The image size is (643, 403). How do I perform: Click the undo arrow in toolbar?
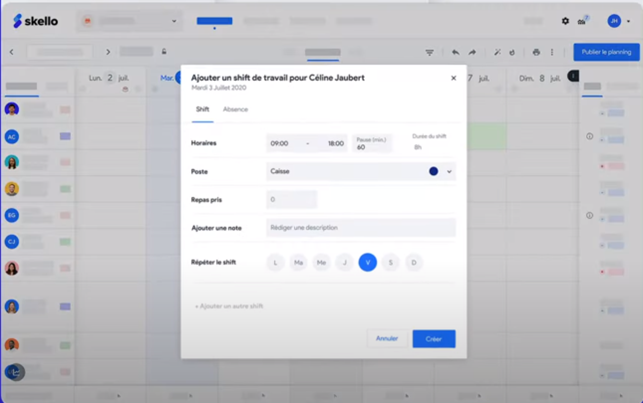pyautogui.click(x=456, y=52)
